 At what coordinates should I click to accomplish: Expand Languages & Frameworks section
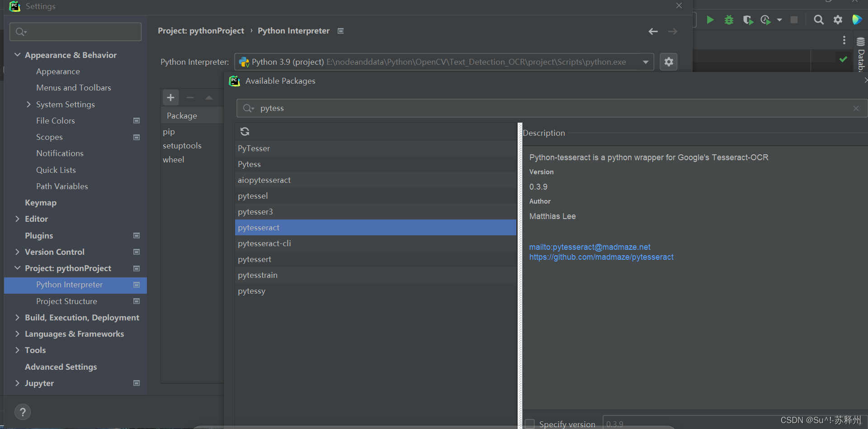17,334
